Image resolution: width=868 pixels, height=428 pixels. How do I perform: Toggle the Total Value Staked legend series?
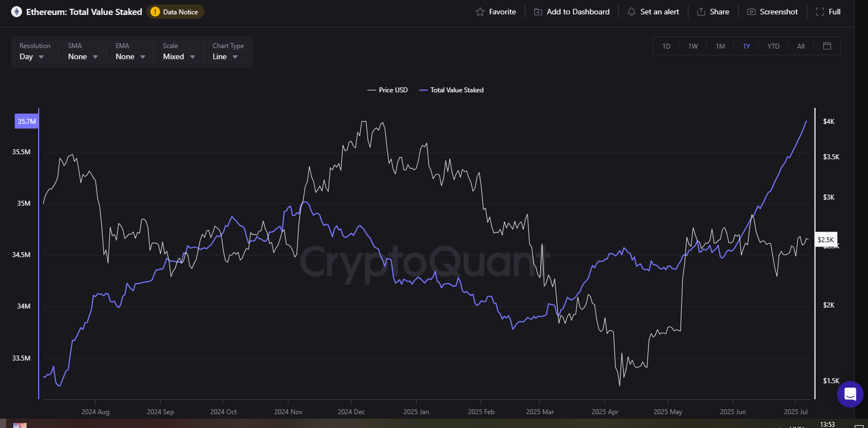coord(451,90)
